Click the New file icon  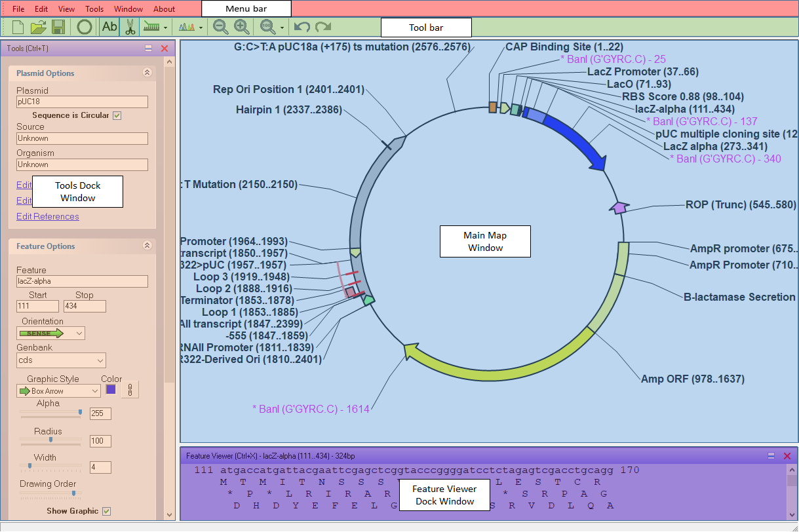[18, 27]
